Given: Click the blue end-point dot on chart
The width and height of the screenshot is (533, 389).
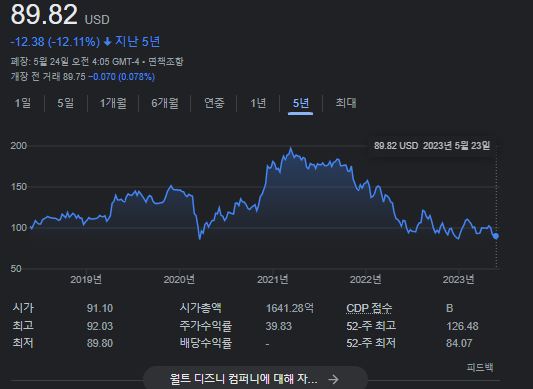Looking at the screenshot, I should tap(496, 236).
